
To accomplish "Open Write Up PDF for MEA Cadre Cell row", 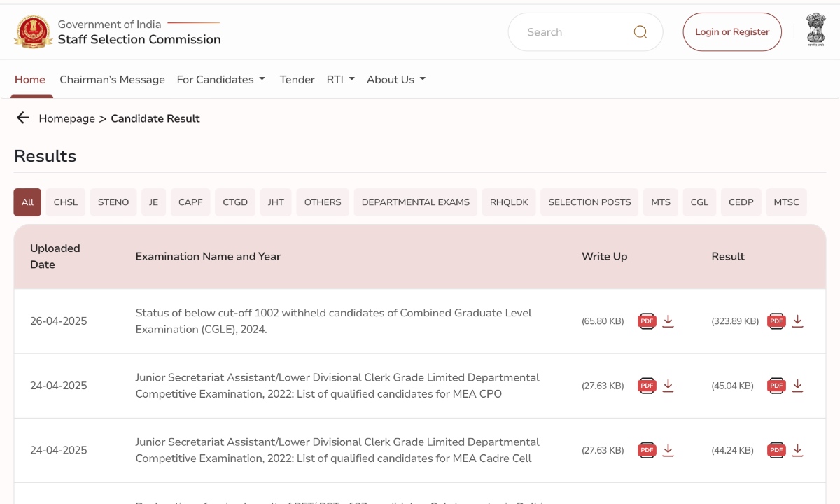I will point(647,450).
